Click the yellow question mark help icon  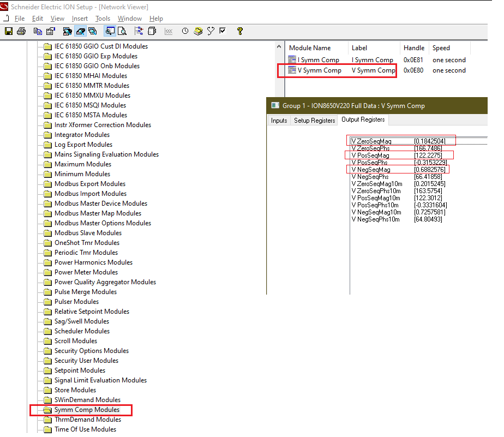click(x=240, y=31)
